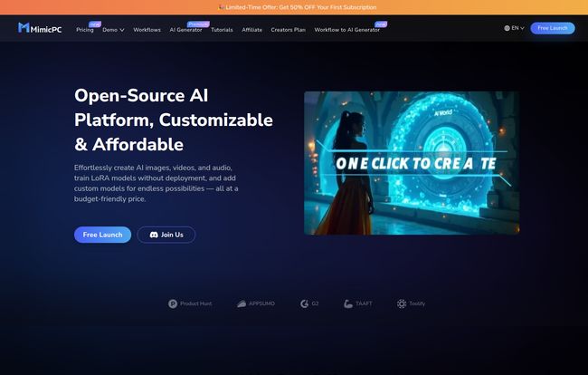The width and height of the screenshot is (588, 375).
Task: Open the Pricing menu item
Action: coord(85,30)
